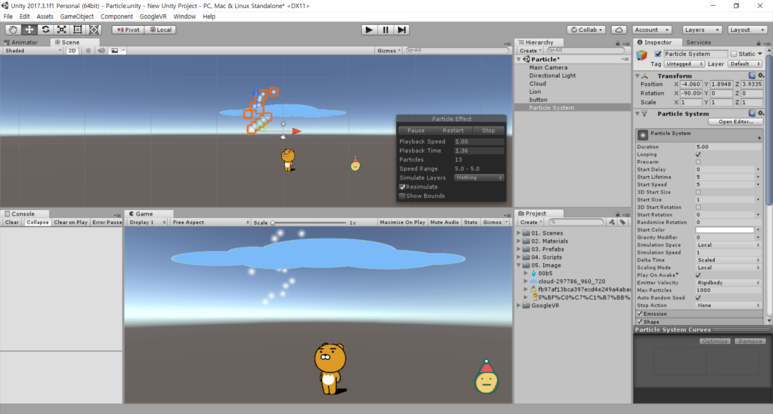773x414 pixels.
Task: Click the red X-axis gizmo arrow
Action: pos(296,131)
